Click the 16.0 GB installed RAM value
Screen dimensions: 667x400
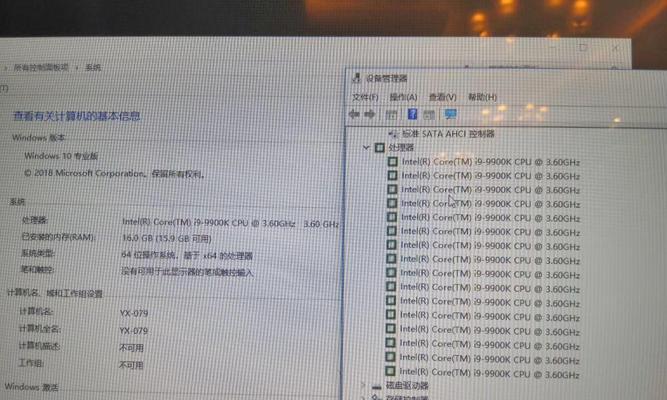point(166,238)
